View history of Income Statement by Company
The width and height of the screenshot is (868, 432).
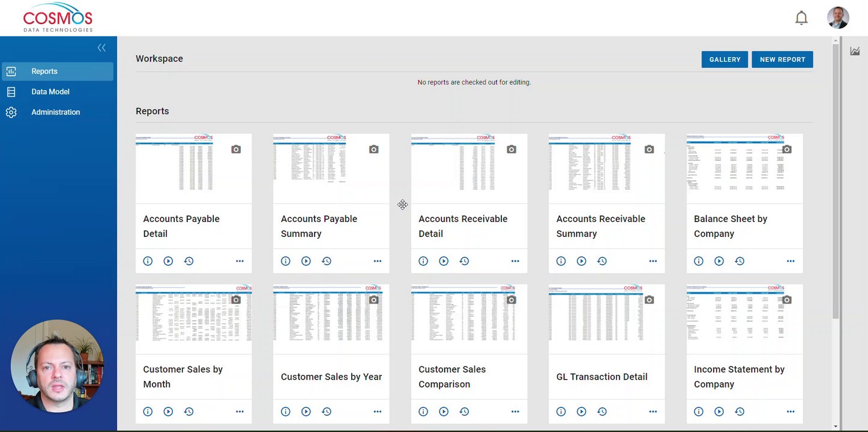tap(740, 412)
